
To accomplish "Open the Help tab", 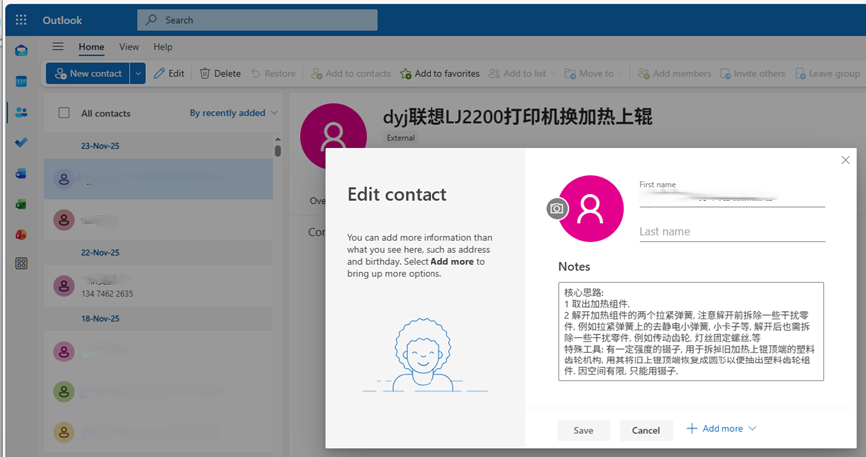I will coord(163,47).
